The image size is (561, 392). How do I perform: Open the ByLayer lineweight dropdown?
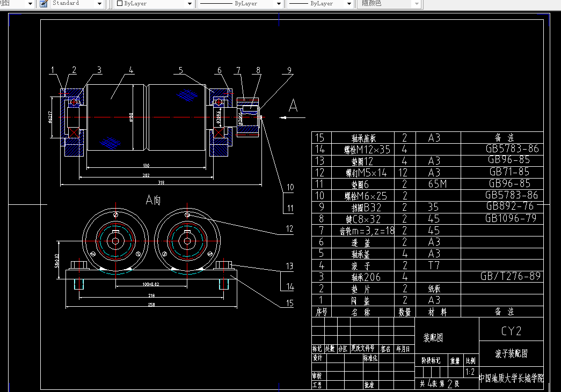pos(349,4)
